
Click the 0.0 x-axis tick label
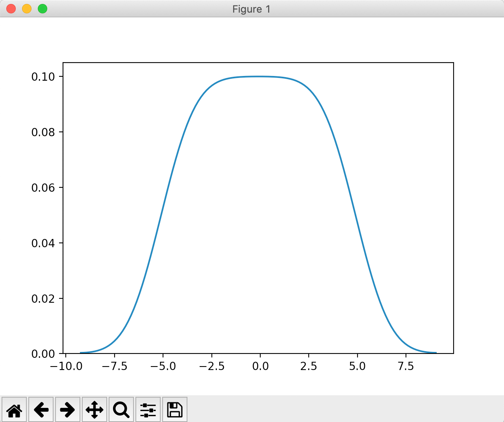pyautogui.click(x=261, y=366)
